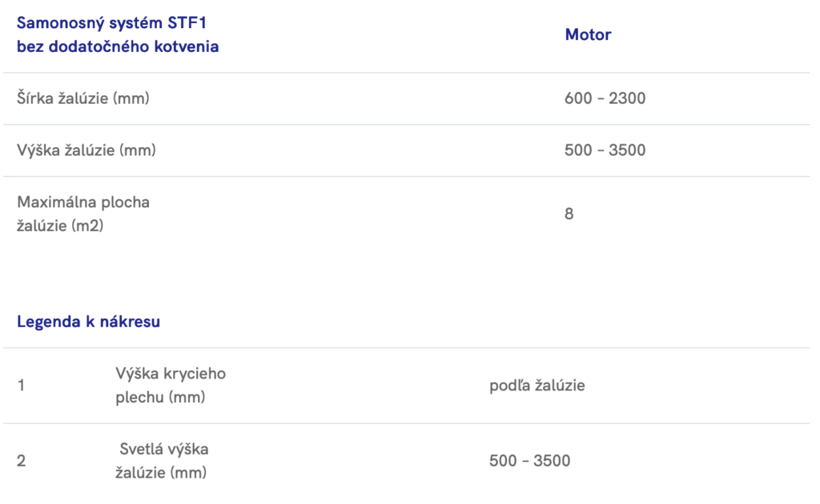Image resolution: width=820 pixels, height=504 pixels.
Task: Click "žalúzie (mm)" line in legend row 2
Action: tap(161, 473)
